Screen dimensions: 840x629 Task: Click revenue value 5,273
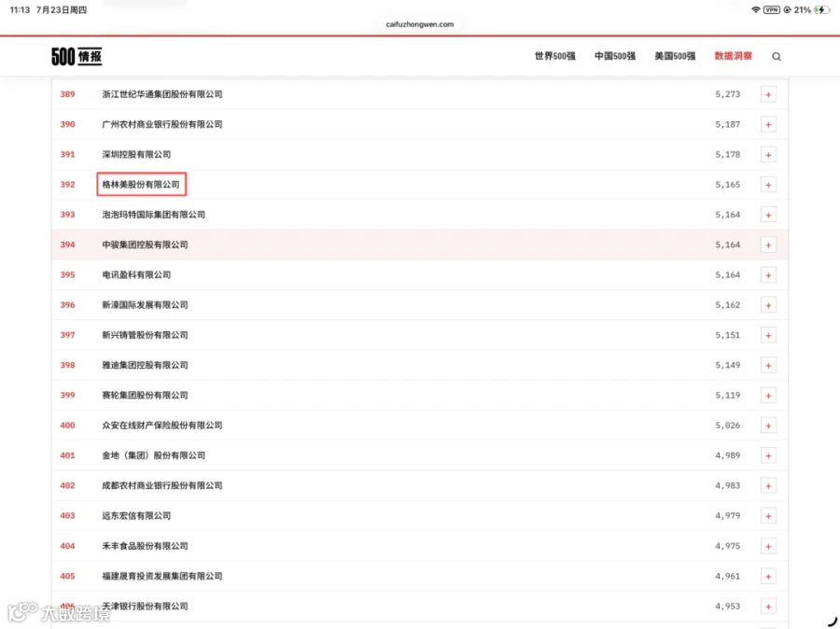point(727,93)
